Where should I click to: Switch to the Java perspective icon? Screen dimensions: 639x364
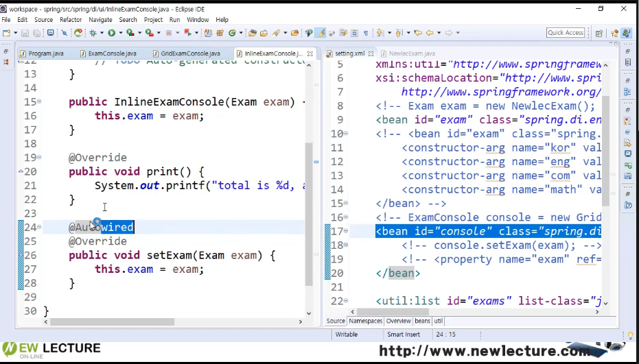(626, 34)
